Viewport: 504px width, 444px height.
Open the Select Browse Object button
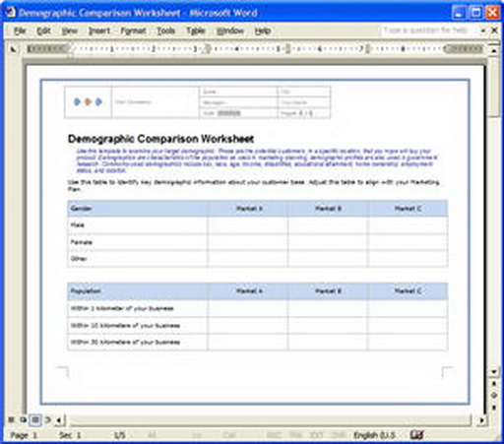(494, 396)
